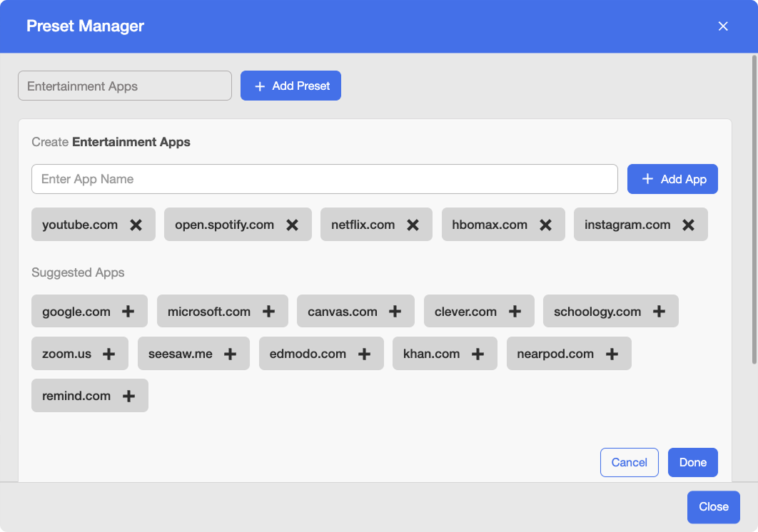Close the Preset Manager with the X
Image resolution: width=758 pixels, height=532 pixels.
pos(723,26)
